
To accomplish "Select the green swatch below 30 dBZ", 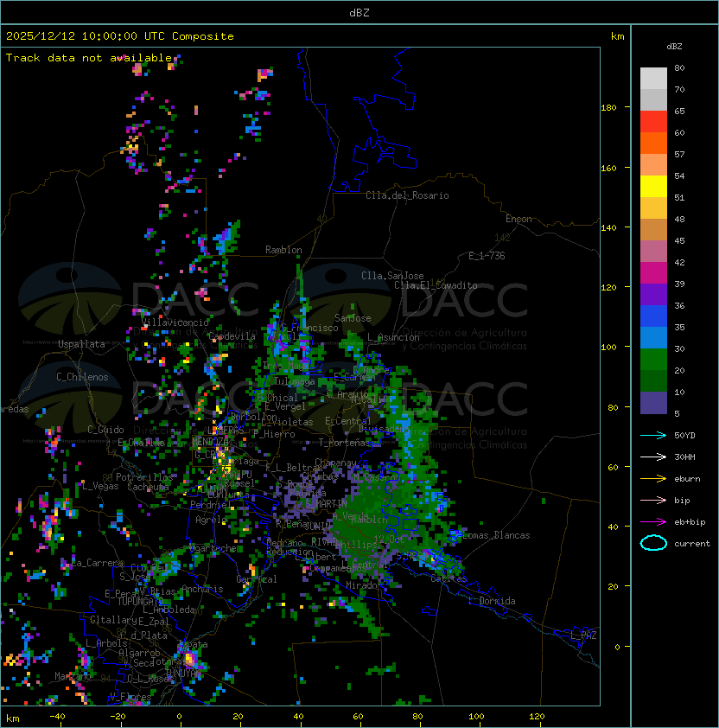I will click(653, 360).
